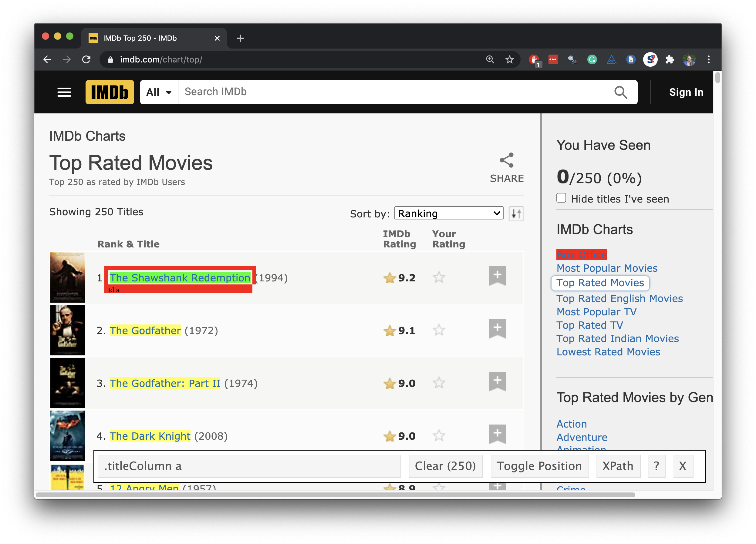Open the Box Office chart link
The width and height of the screenshot is (756, 544).
pyautogui.click(x=581, y=254)
